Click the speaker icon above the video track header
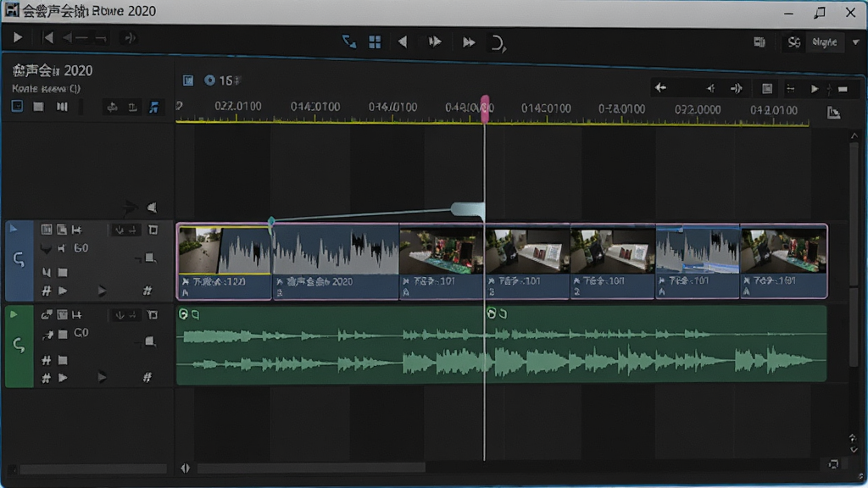This screenshot has width=868, height=488. pyautogui.click(x=152, y=208)
